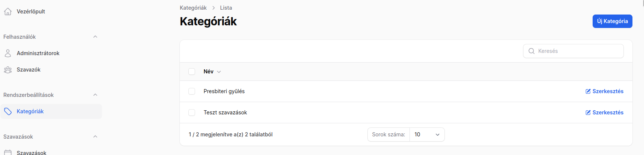
Task: Click the Vezérlőpult home icon
Action: (8, 12)
